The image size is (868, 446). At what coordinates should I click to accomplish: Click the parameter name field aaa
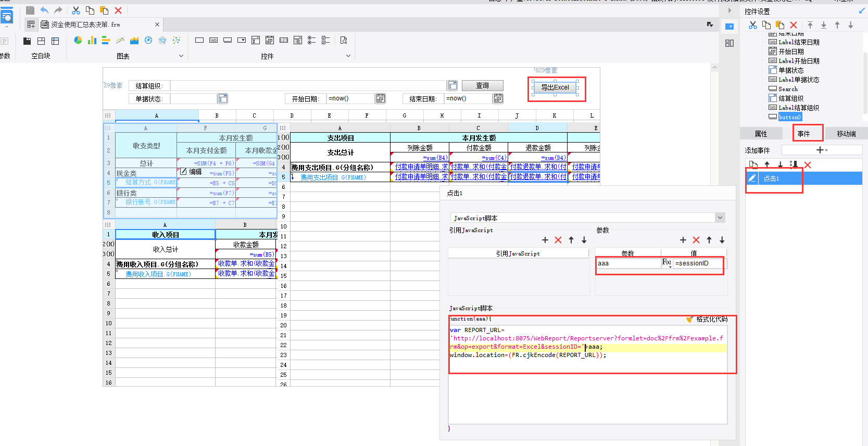(x=628, y=263)
